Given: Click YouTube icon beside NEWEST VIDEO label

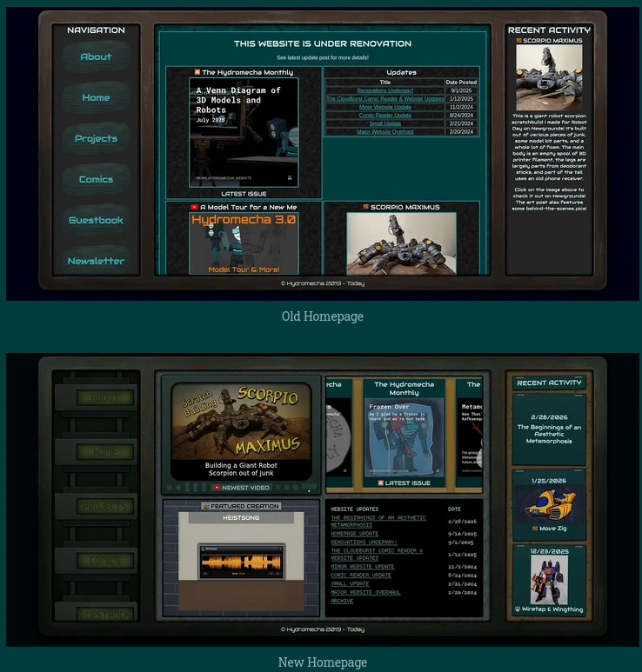Looking at the screenshot, I should tap(217, 488).
